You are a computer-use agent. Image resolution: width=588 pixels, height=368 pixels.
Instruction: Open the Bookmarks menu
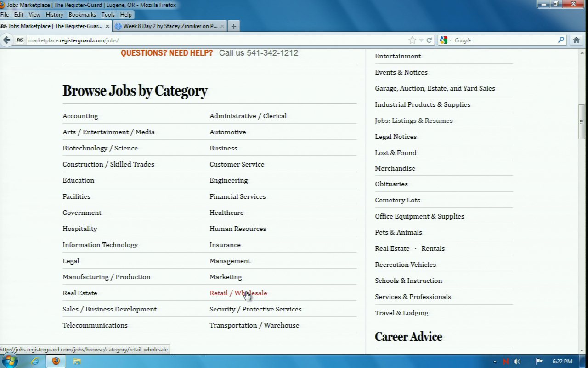pos(82,15)
